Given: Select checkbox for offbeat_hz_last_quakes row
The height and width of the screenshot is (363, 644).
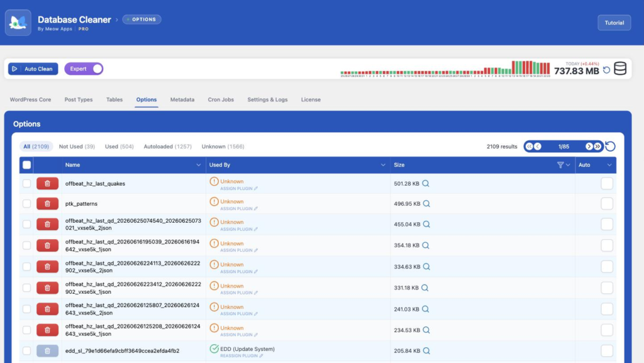Looking at the screenshot, I should pos(26,184).
